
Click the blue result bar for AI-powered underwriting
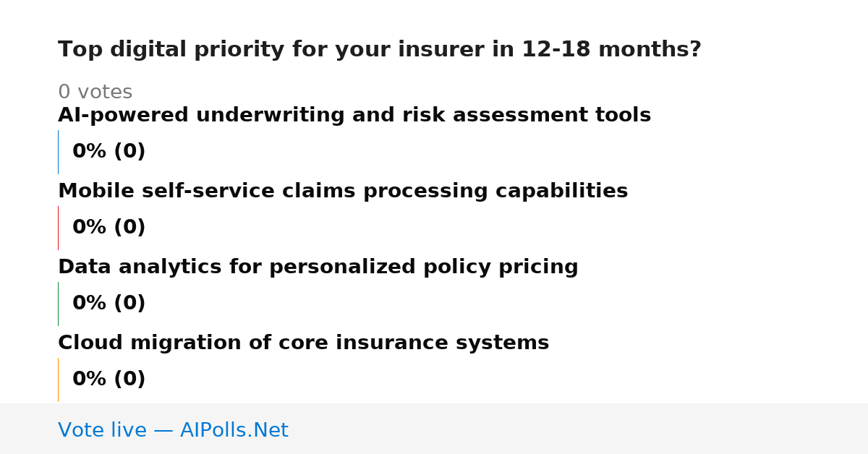click(58, 152)
